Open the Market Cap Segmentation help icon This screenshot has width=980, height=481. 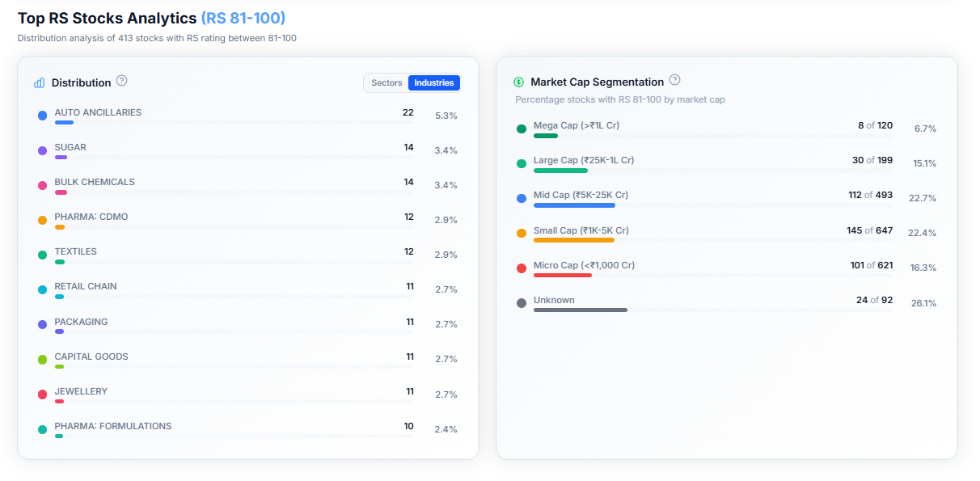tap(674, 80)
